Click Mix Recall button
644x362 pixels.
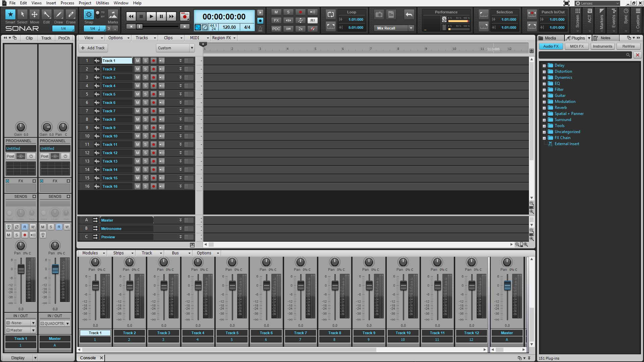pos(391,28)
